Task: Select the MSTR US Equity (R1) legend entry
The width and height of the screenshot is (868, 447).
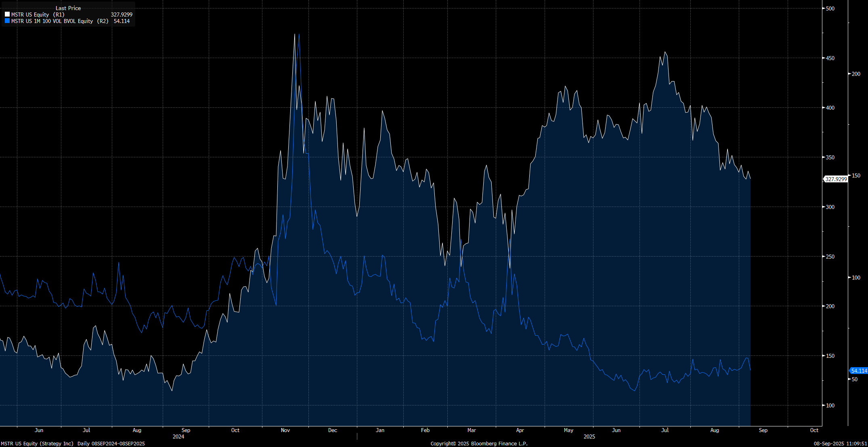Action: click(38, 15)
